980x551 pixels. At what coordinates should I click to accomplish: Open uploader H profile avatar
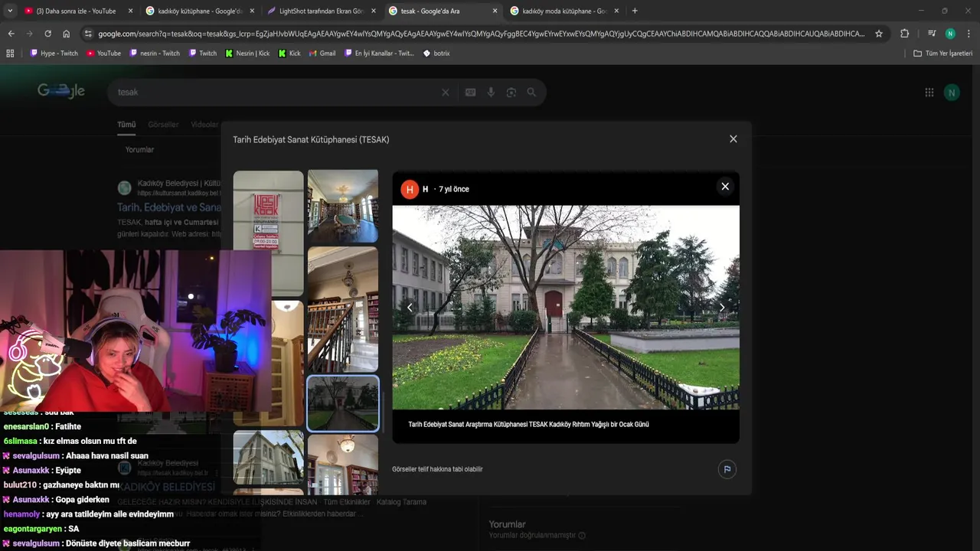(x=410, y=189)
